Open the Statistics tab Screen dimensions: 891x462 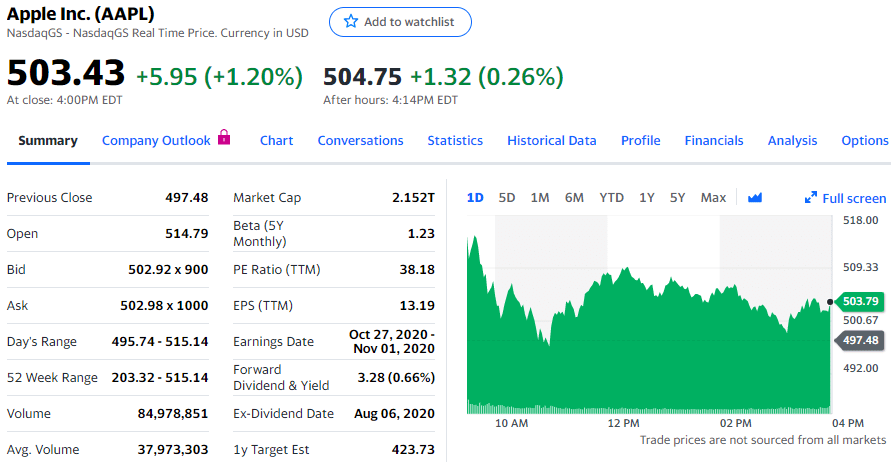point(455,141)
